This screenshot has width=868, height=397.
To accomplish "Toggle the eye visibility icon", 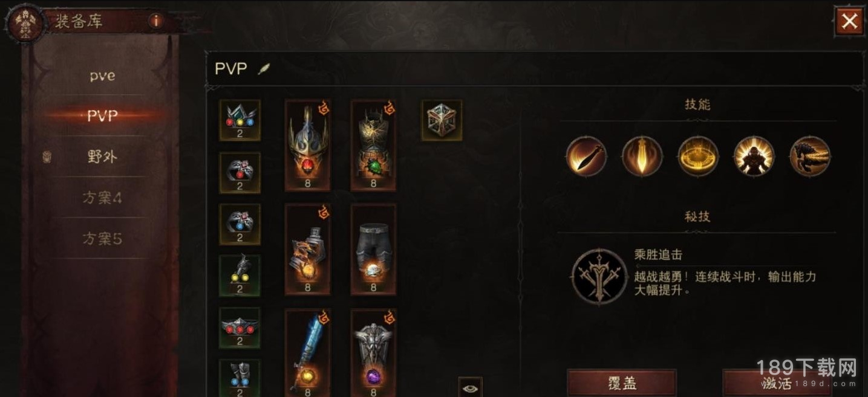I will coord(470,386).
